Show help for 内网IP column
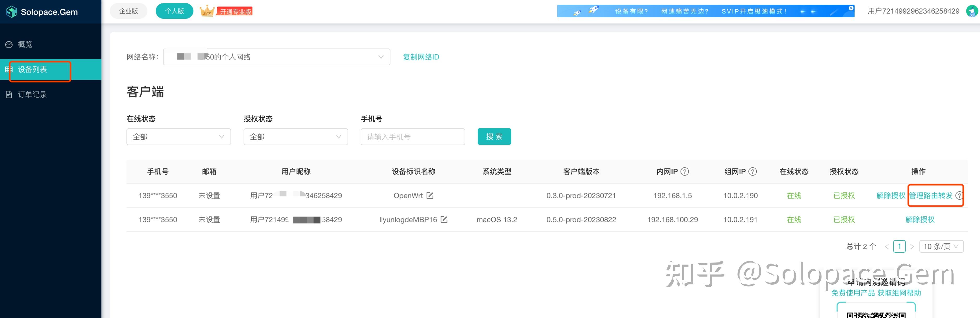Screen dimensions: 980x318 click(x=684, y=172)
